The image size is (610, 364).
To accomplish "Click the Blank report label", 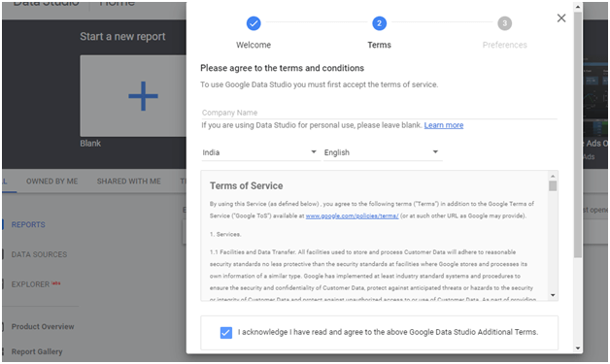I will [90, 144].
